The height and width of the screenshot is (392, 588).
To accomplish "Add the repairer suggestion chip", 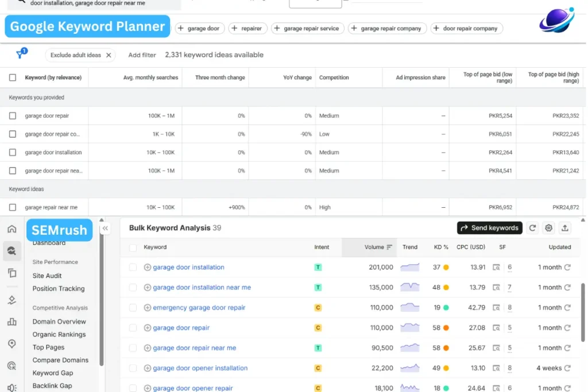I will pyautogui.click(x=247, y=29).
